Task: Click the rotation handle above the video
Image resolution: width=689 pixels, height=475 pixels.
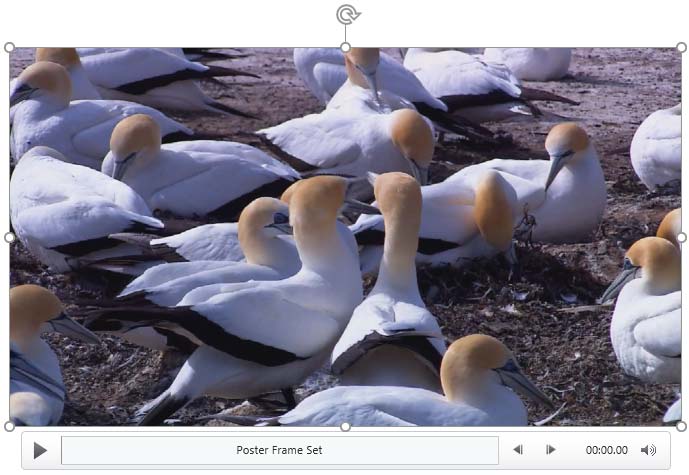Action: 346,14
